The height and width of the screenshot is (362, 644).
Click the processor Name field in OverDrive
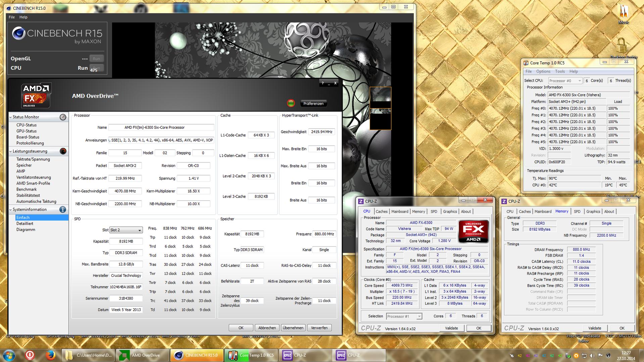tap(161, 127)
